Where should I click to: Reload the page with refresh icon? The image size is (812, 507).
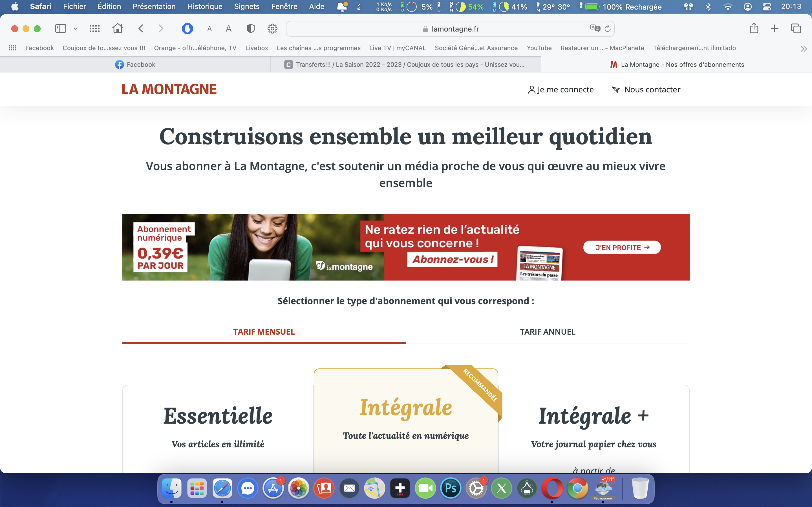[607, 28]
